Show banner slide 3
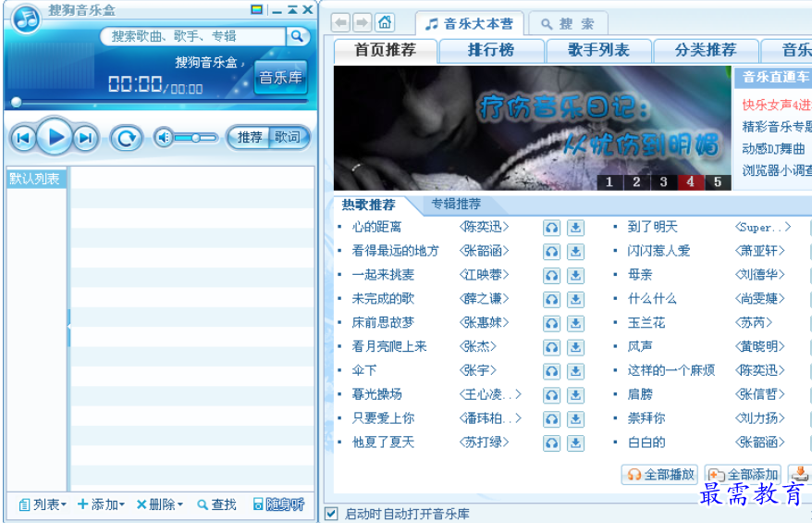Image resolution: width=812 pixels, height=523 pixels. [x=663, y=182]
